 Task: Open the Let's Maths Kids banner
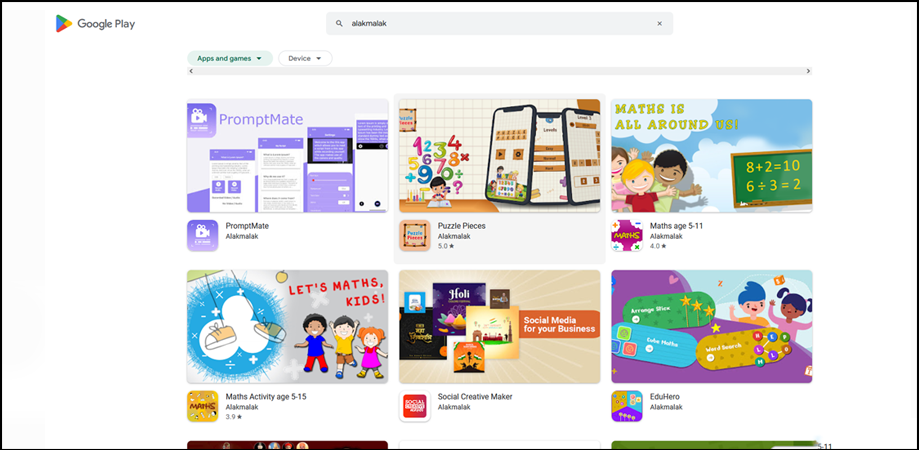287,326
